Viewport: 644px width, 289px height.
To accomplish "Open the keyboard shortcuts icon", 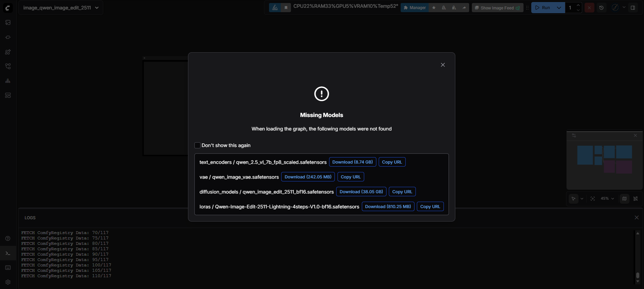I will 8,268.
